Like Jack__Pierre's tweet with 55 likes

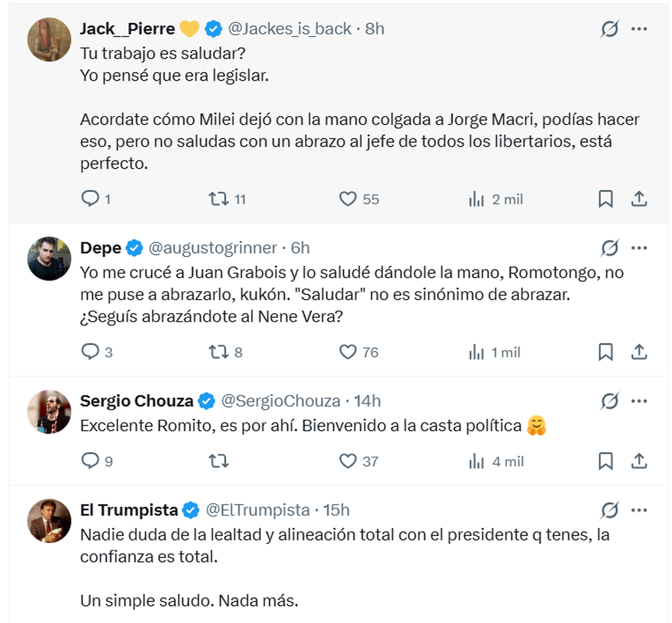pyautogui.click(x=348, y=199)
